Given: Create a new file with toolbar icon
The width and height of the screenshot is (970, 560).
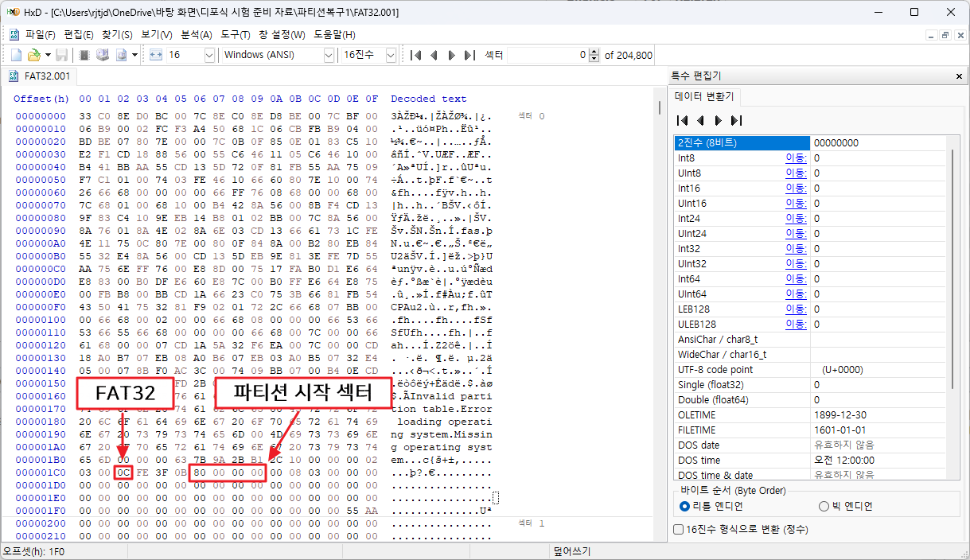Looking at the screenshot, I should (x=16, y=55).
